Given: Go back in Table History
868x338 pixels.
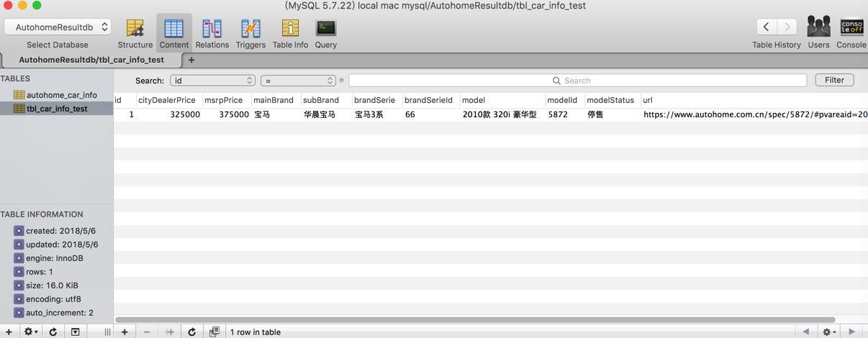Looking at the screenshot, I should point(767,27).
